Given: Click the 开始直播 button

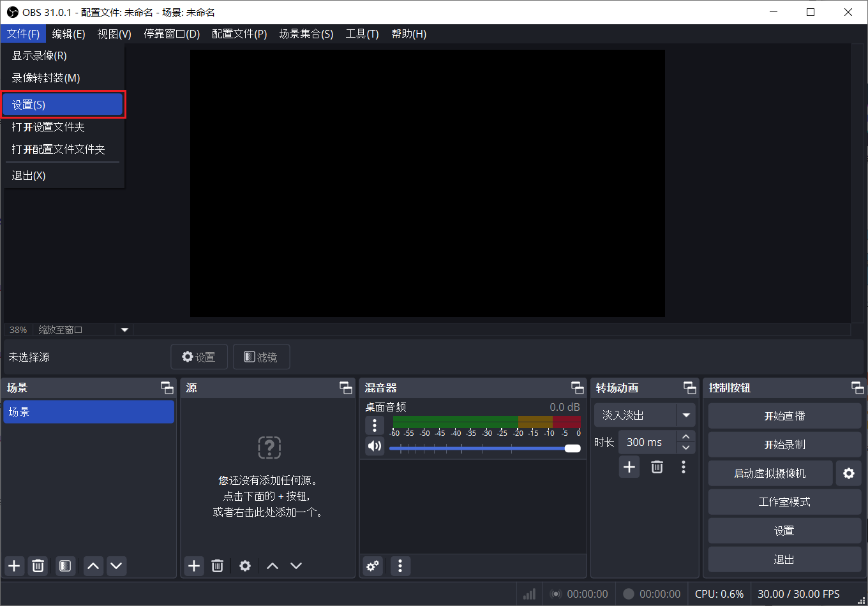Looking at the screenshot, I should (784, 416).
